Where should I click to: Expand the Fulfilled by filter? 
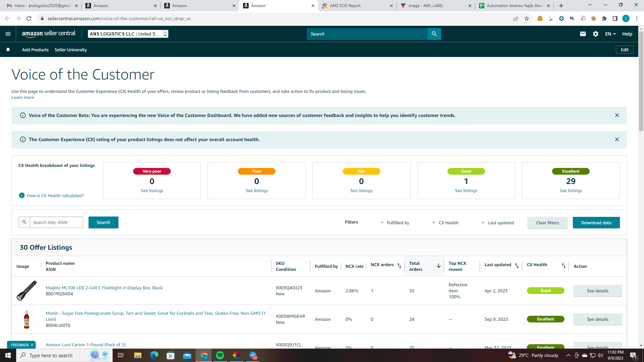click(x=395, y=223)
